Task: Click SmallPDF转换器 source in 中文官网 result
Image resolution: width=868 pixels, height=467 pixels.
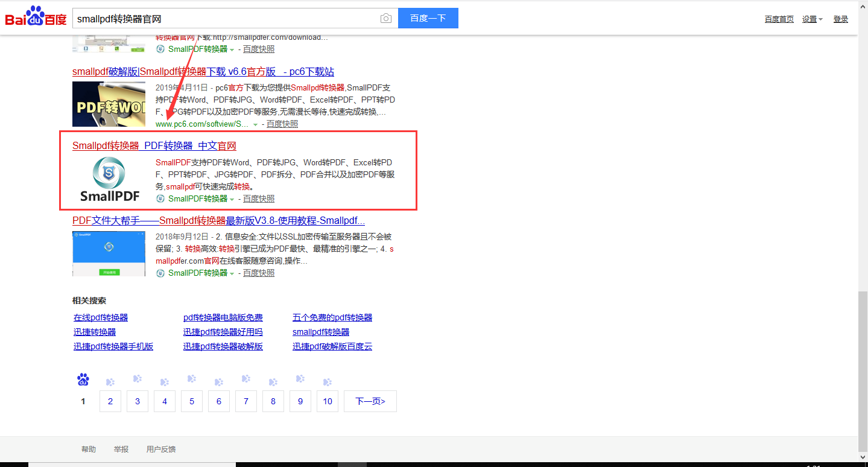Action: click(x=198, y=199)
